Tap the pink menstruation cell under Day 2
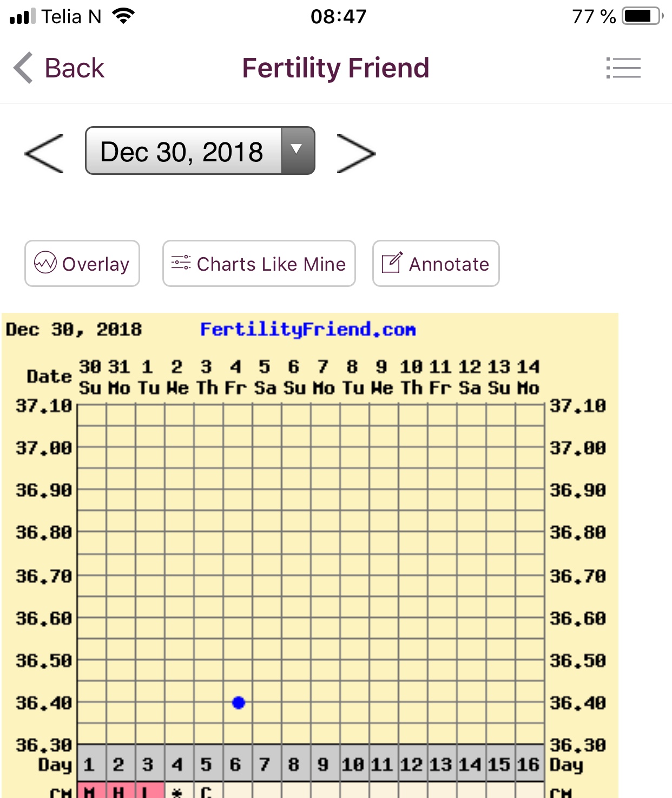The width and height of the screenshot is (672, 798). 120,790
